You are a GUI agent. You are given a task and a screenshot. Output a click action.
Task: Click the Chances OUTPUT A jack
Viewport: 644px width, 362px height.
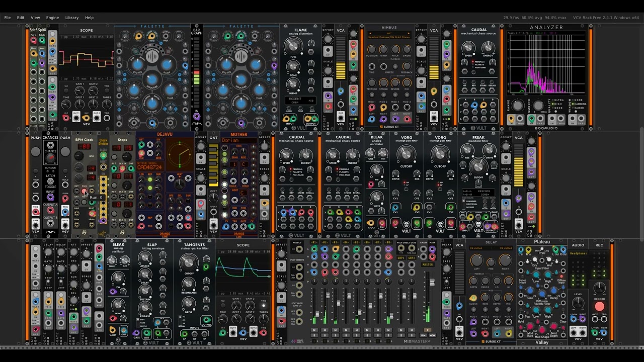click(x=50, y=210)
